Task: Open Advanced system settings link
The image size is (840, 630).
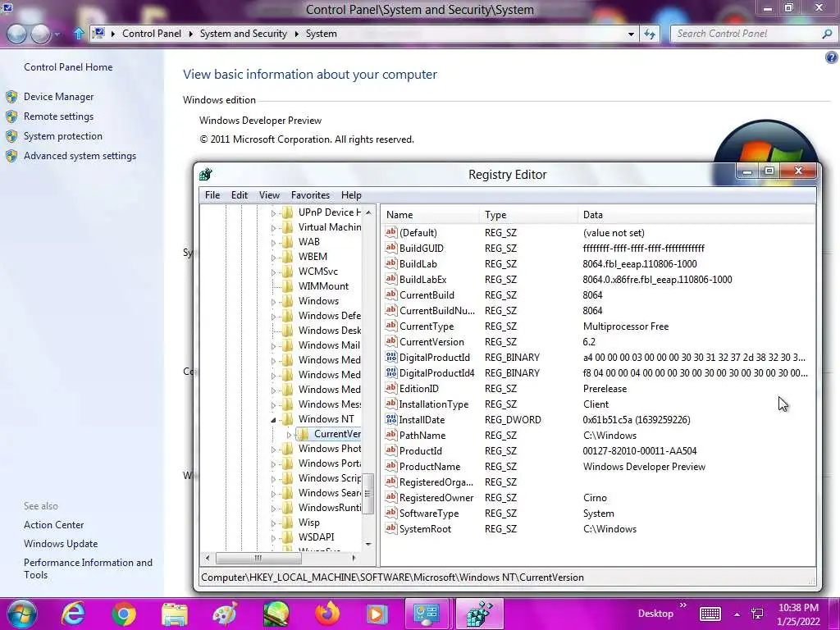Action: pyautogui.click(x=80, y=156)
